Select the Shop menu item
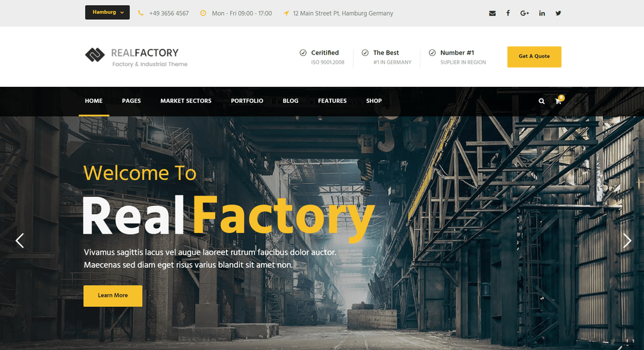This screenshot has width=644, height=350. click(x=374, y=101)
